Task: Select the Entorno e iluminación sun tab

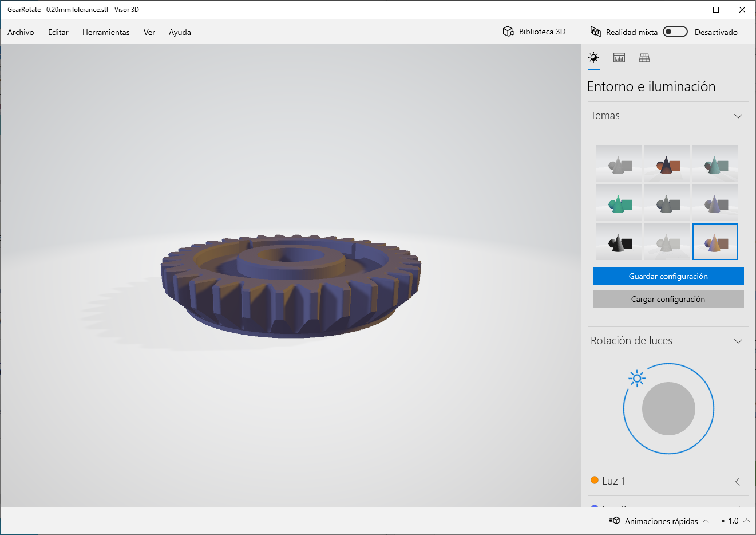Action: [593, 57]
